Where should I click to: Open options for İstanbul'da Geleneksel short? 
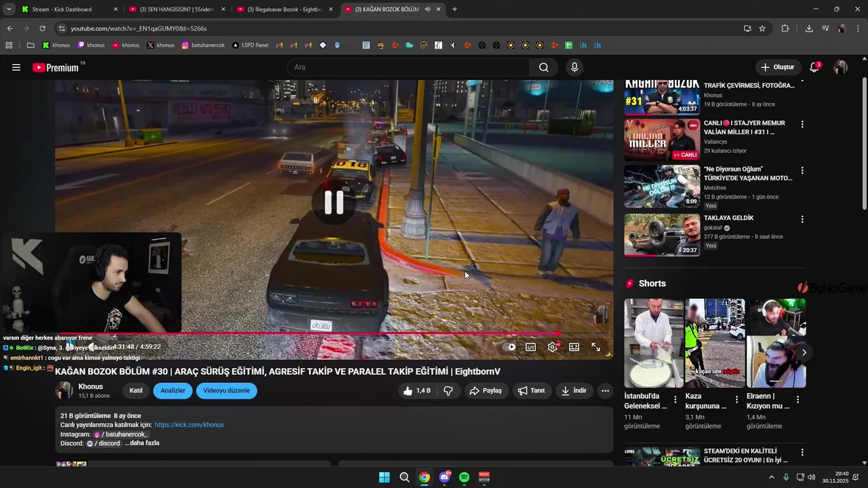(675, 400)
